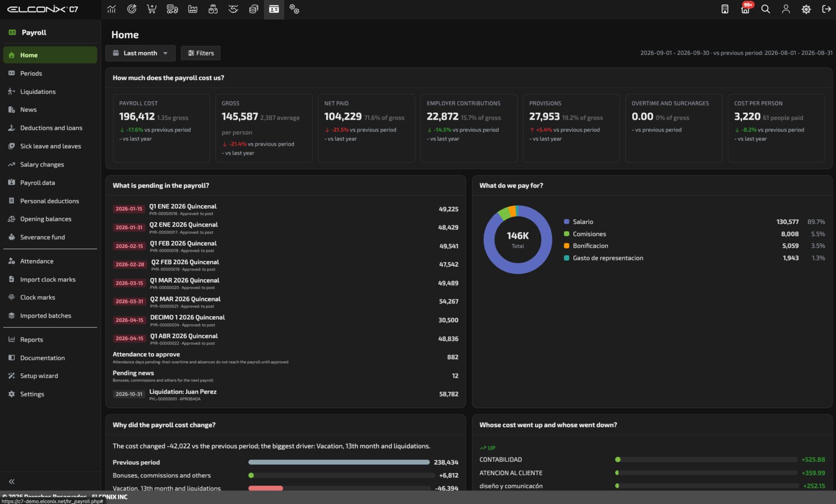Open the search magnifier icon

(765, 9)
